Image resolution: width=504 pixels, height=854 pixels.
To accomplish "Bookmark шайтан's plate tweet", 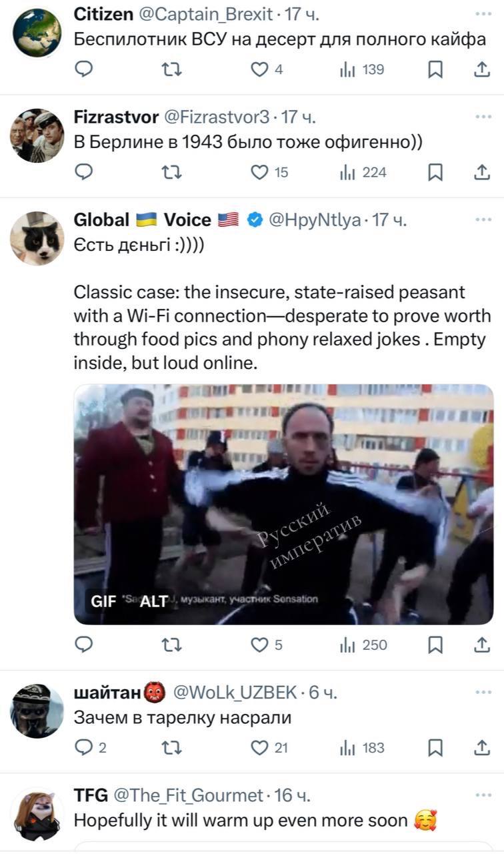I will pyautogui.click(x=435, y=748).
